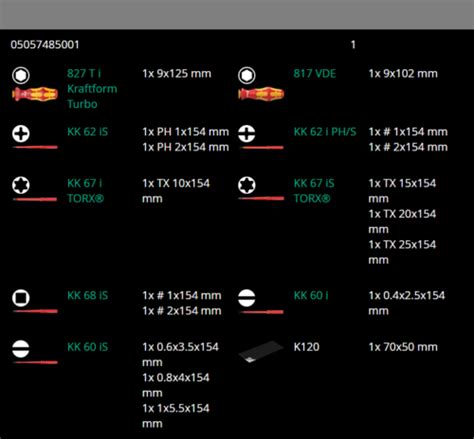Image resolution: width=474 pixels, height=439 pixels.
Task: Click the KK 62 iS red blade image
Action: [x=35, y=147]
